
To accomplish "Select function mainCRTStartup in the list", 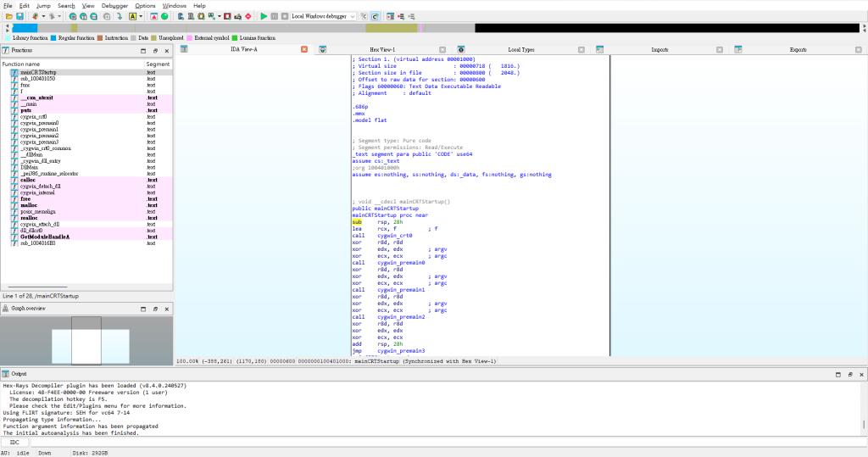I will (x=38, y=72).
